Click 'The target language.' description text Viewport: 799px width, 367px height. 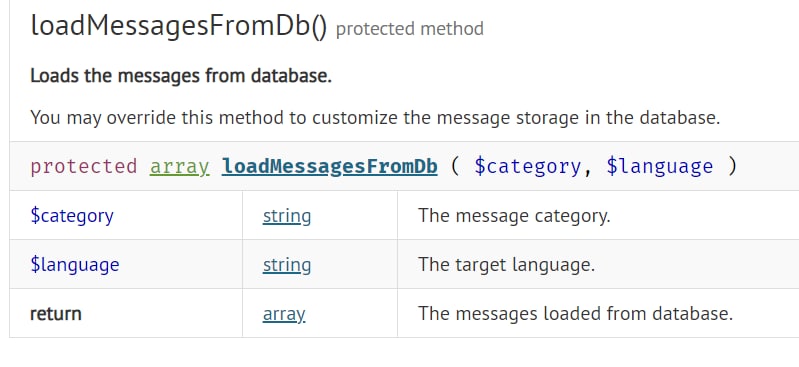pyautogui.click(x=507, y=265)
